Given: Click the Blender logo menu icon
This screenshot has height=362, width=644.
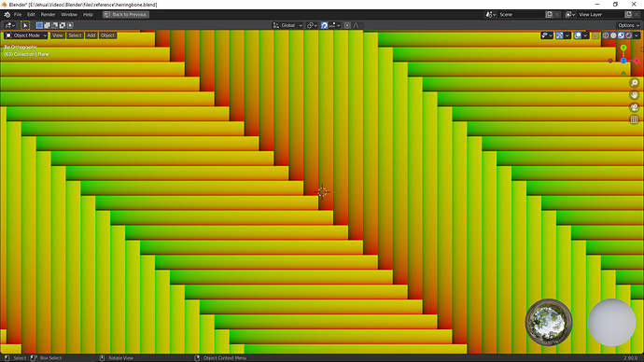Looking at the screenshot, I should coord(7,14).
